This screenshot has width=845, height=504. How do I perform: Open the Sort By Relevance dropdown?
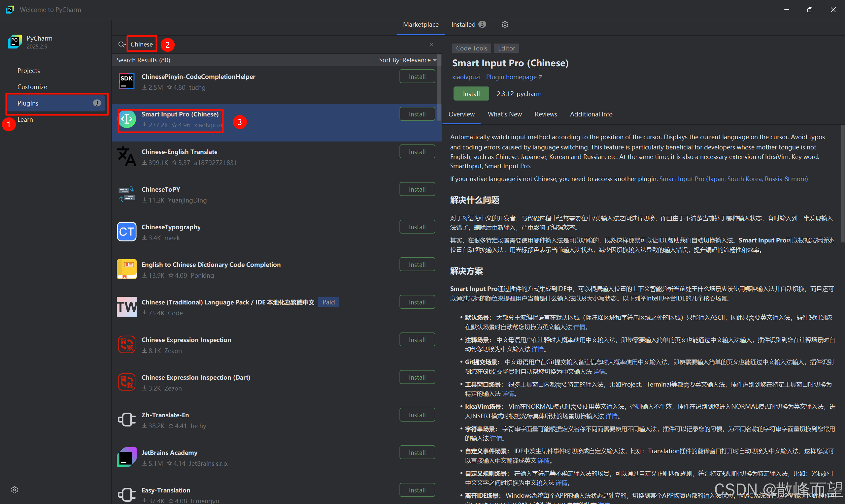(407, 60)
